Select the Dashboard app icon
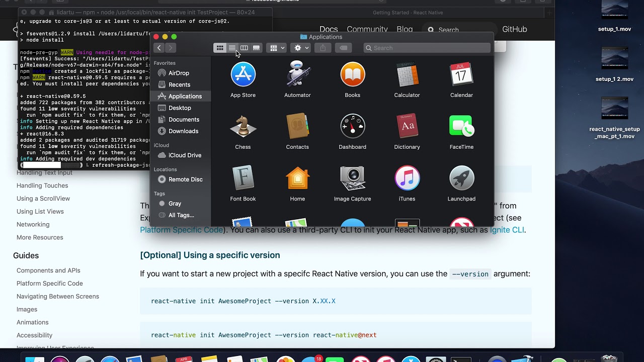This screenshot has width=644, height=362. point(353,126)
